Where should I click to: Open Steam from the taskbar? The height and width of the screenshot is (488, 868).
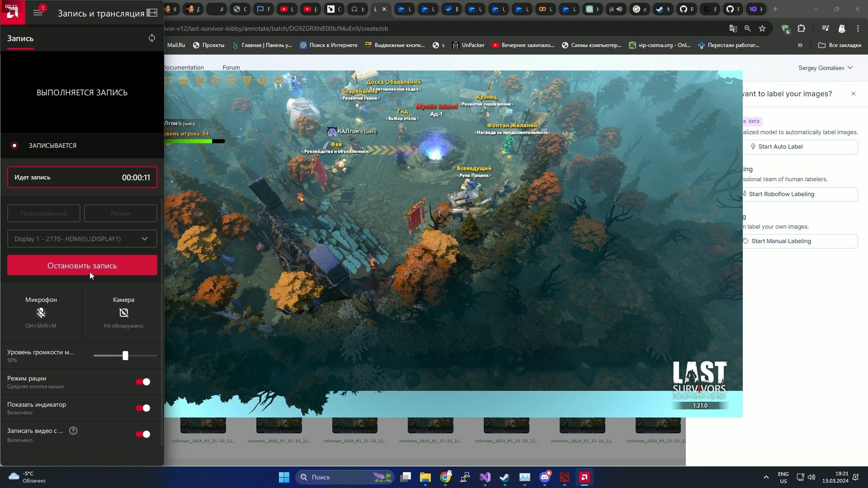(505, 477)
